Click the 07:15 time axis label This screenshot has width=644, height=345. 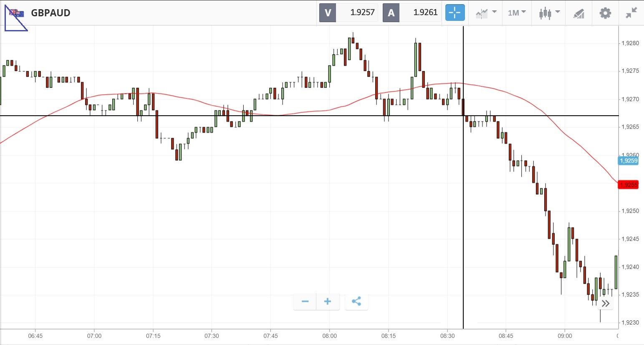153,336
